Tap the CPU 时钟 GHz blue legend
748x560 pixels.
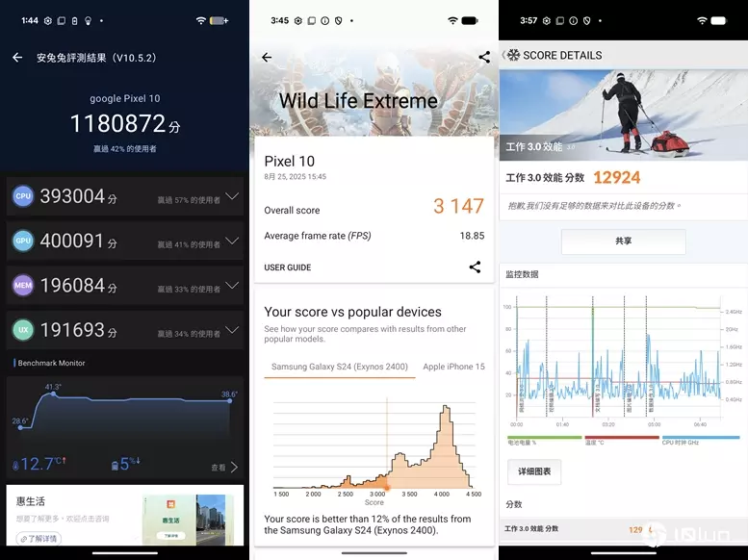click(700, 440)
